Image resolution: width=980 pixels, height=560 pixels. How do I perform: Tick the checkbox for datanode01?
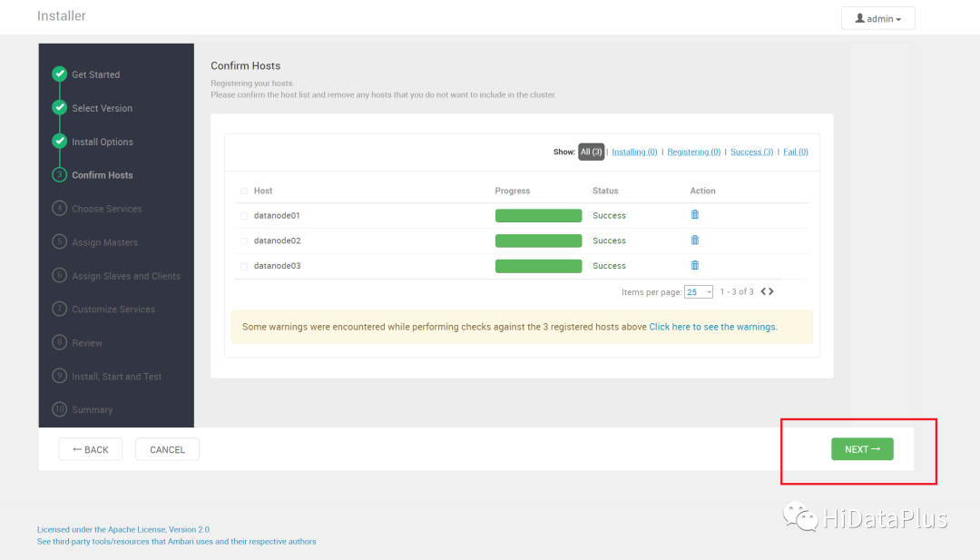(x=244, y=216)
